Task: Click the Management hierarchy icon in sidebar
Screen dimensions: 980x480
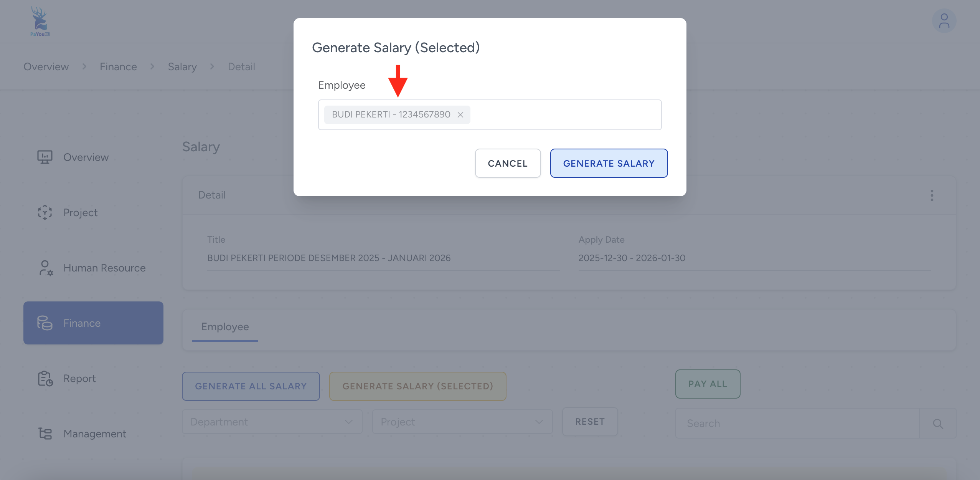Action: point(45,434)
